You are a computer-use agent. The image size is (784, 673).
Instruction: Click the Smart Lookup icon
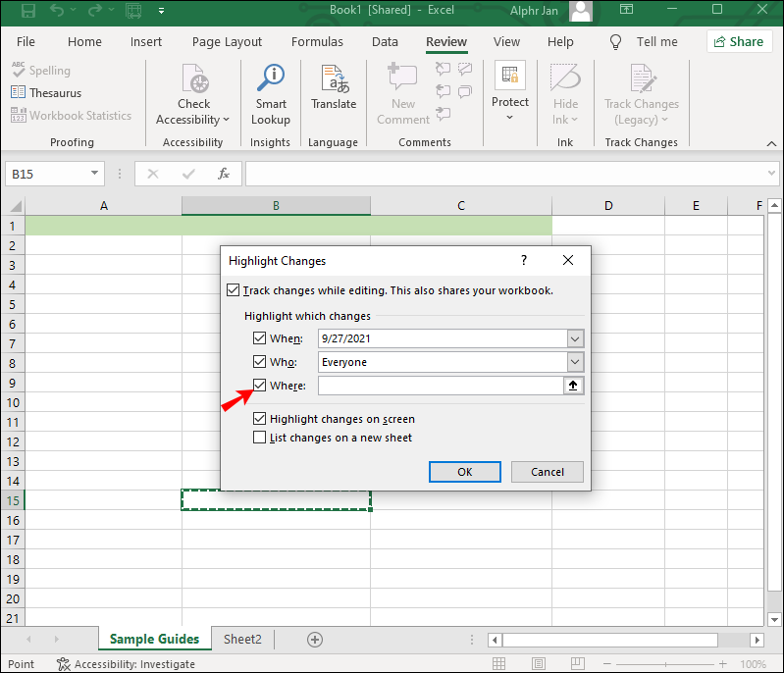270,80
